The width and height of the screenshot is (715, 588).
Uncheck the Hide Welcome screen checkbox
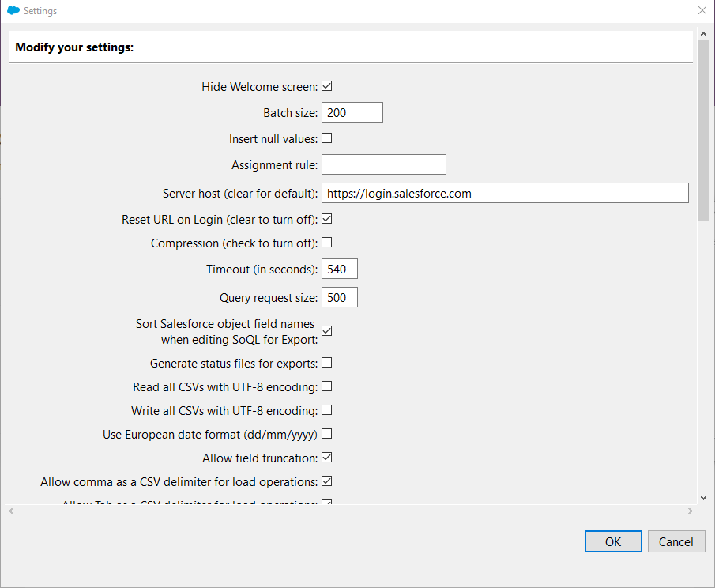326,86
